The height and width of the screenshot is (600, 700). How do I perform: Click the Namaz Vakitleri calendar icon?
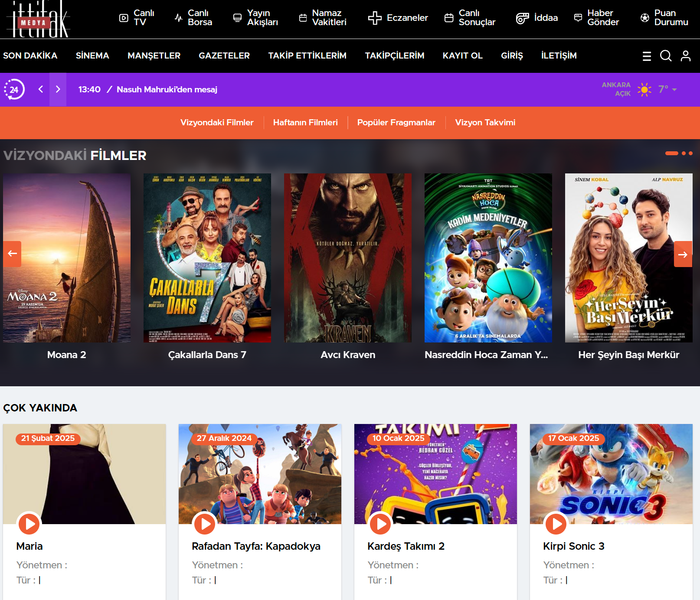tap(303, 18)
